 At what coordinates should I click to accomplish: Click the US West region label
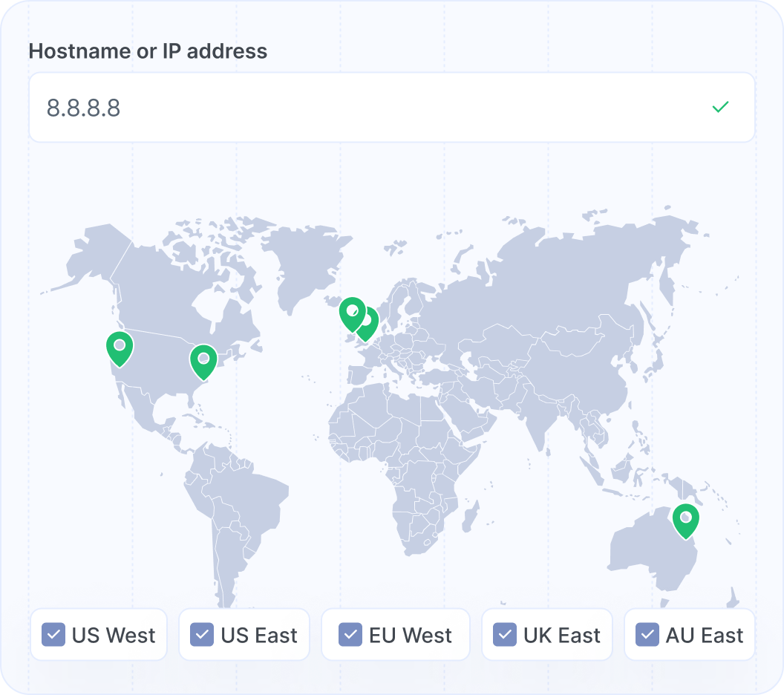click(113, 635)
